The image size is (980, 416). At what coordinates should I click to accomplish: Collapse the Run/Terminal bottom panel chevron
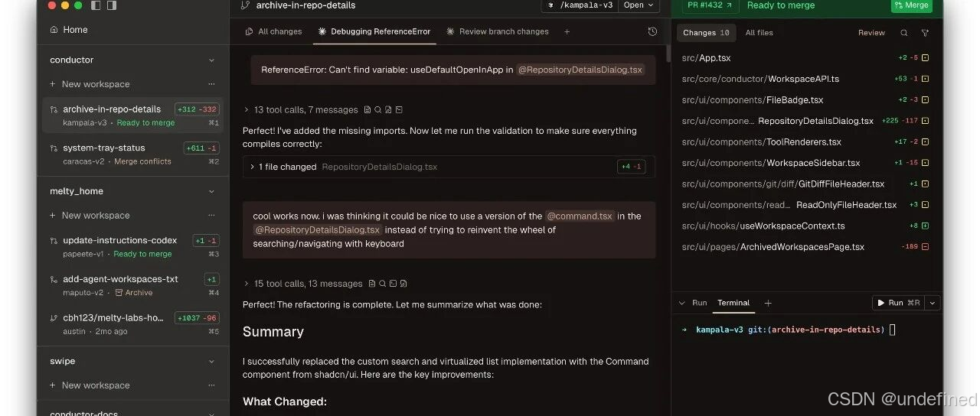(x=682, y=303)
